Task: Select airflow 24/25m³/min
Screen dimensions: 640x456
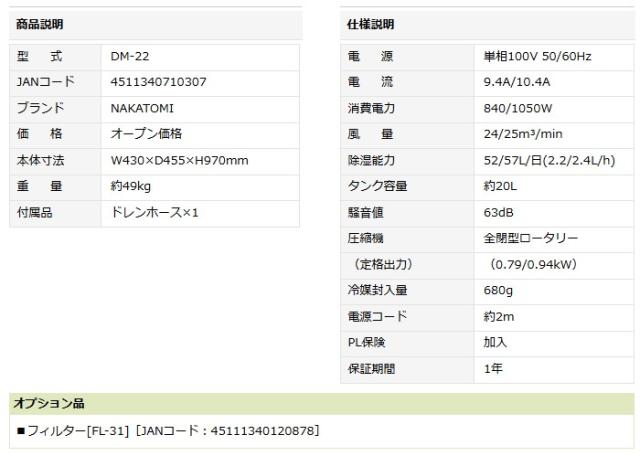Action: coord(523,134)
